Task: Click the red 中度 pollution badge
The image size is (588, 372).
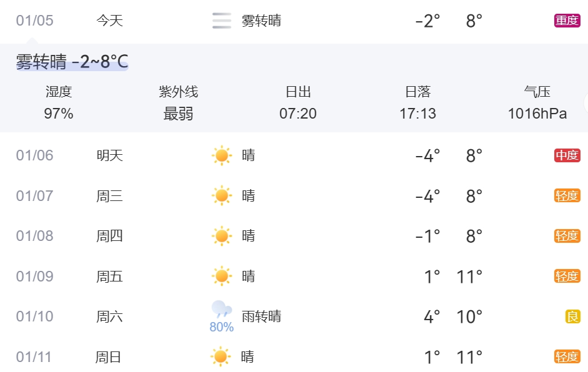Action: pyautogui.click(x=567, y=155)
